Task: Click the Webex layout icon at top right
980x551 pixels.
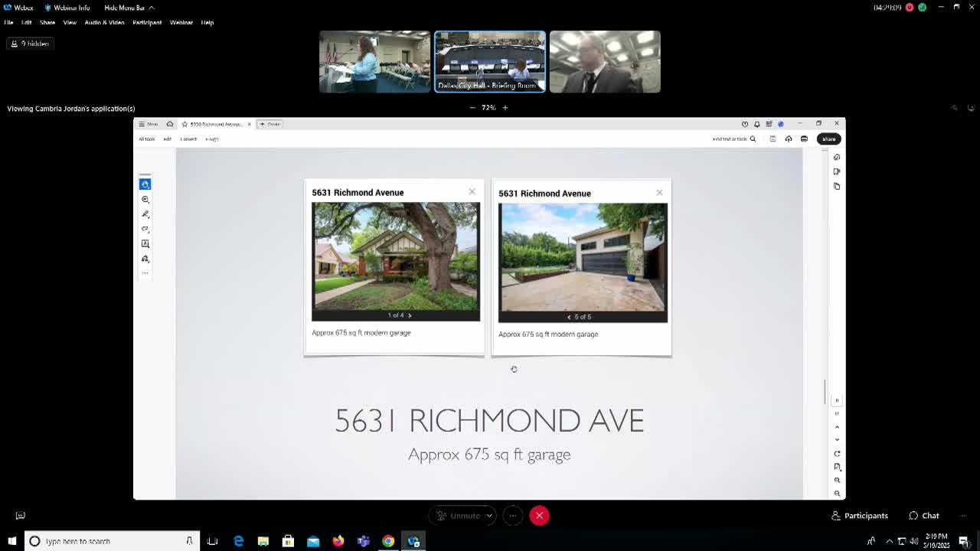Action: [954, 108]
